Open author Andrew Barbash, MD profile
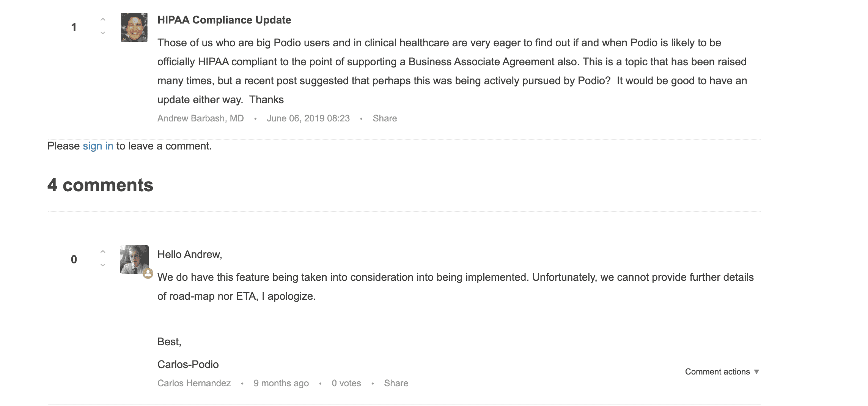This screenshot has width=868, height=406. pyautogui.click(x=200, y=118)
